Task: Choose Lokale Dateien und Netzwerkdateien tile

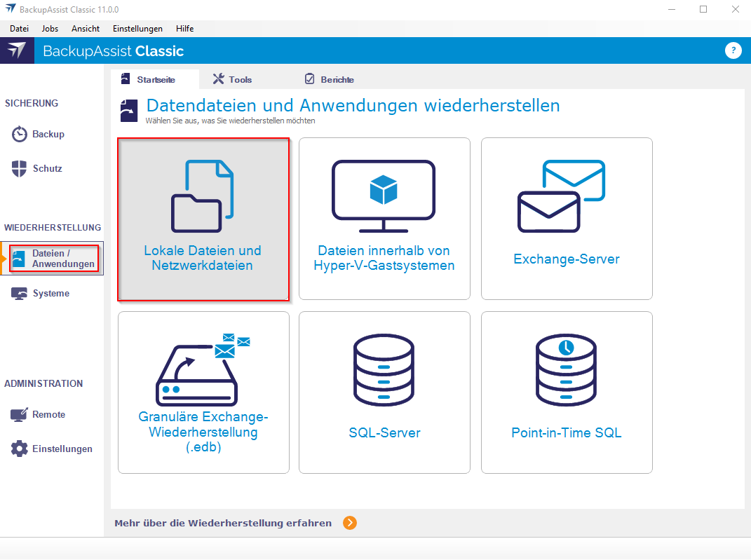Action: pyautogui.click(x=203, y=219)
